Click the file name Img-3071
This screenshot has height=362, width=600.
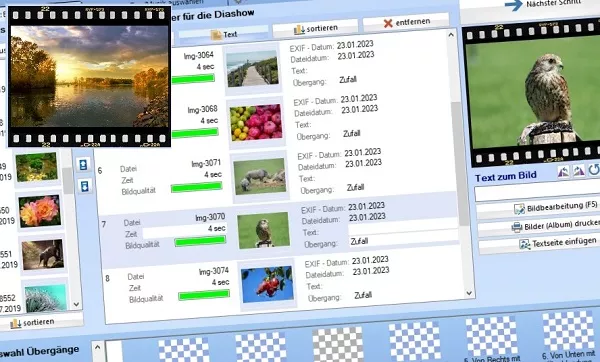click(x=206, y=164)
